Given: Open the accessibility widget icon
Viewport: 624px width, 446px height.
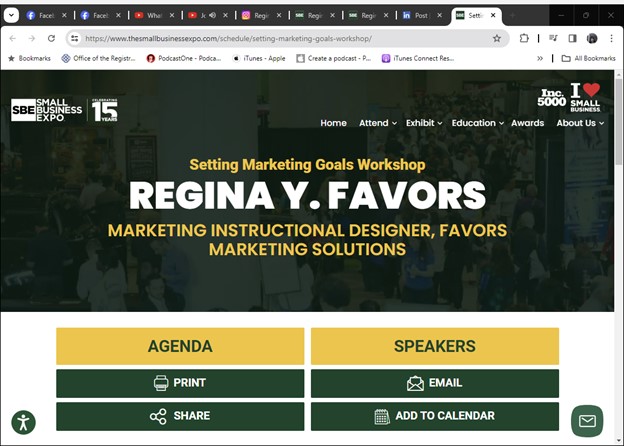Looking at the screenshot, I should point(23,422).
